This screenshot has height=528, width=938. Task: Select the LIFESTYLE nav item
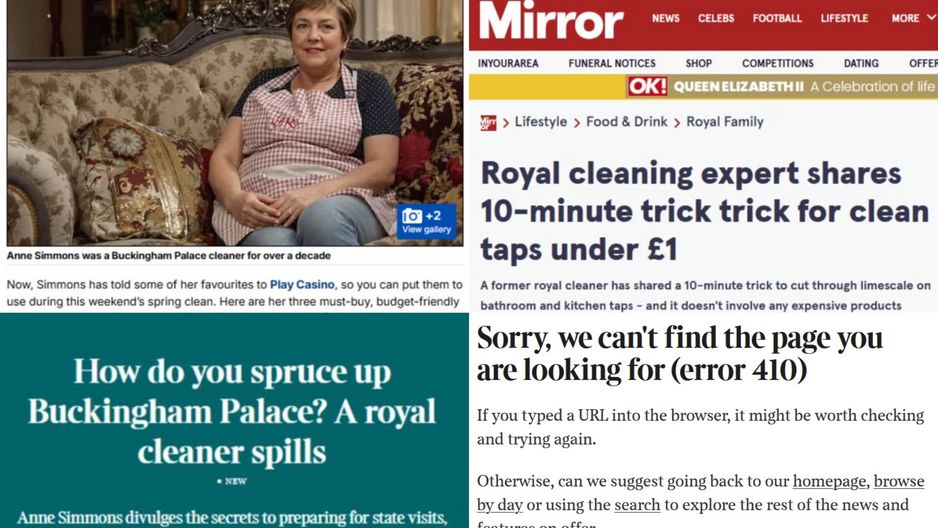click(x=844, y=18)
